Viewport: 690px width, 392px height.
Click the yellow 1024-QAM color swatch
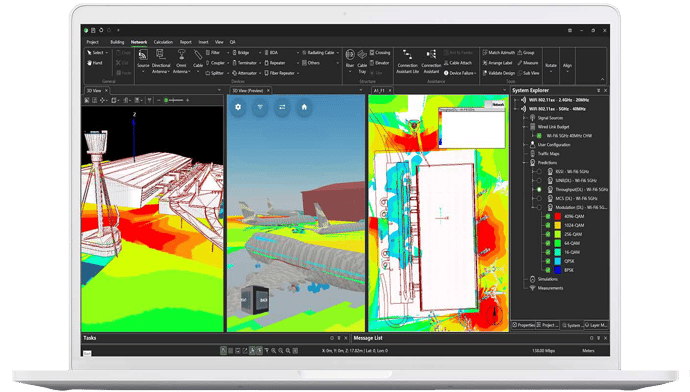click(x=558, y=225)
